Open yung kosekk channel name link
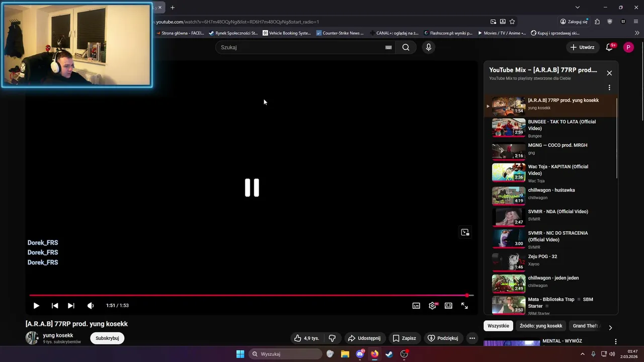644x362 pixels. tap(58, 335)
